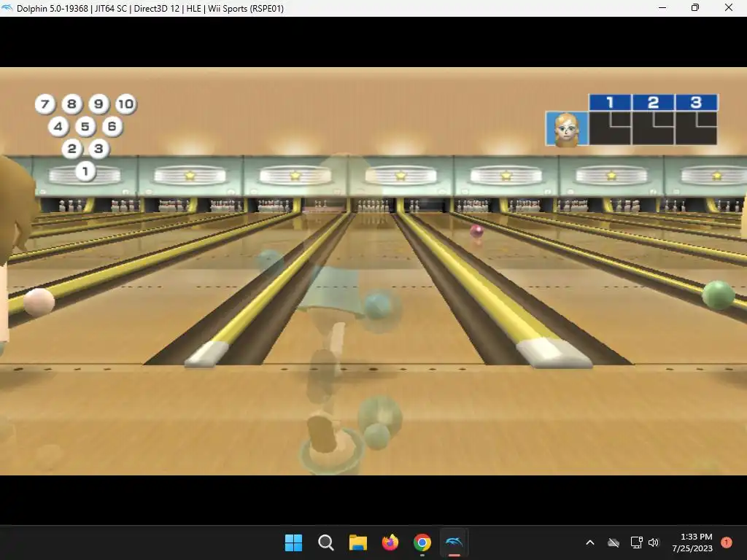Viewport: 747px width, 560px height.
Task: Click pin indicator number 8
Action: pos(71,104)
